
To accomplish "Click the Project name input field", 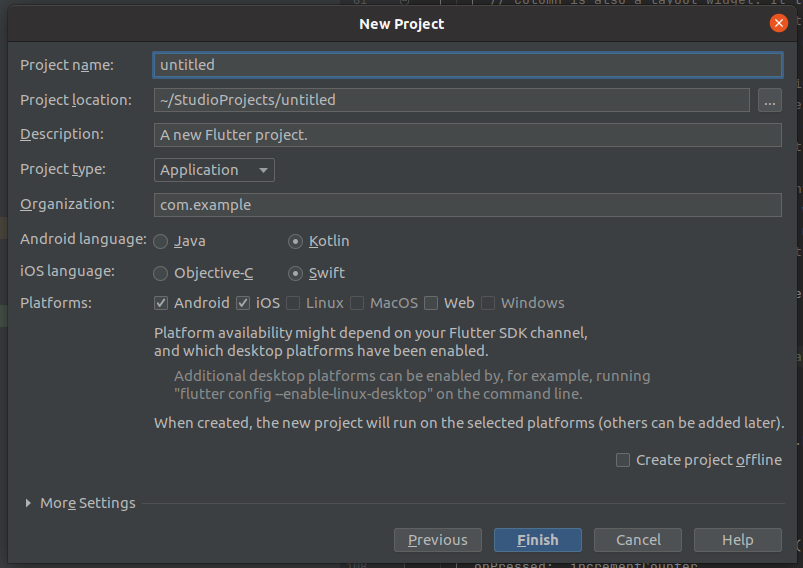I will pos(468,65).
